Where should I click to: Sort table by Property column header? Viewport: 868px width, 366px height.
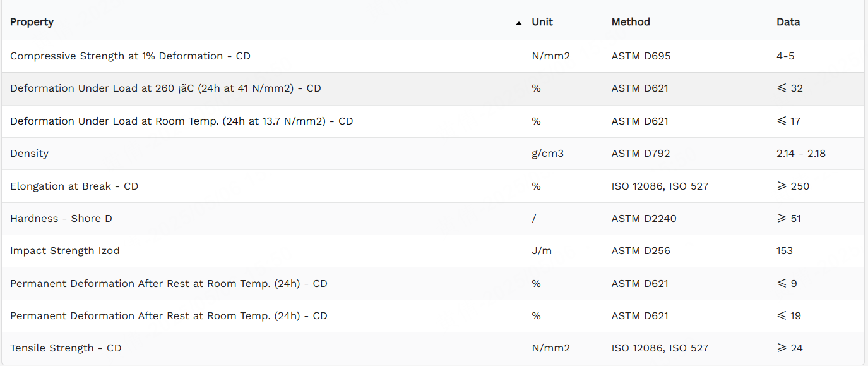point(32,22)
